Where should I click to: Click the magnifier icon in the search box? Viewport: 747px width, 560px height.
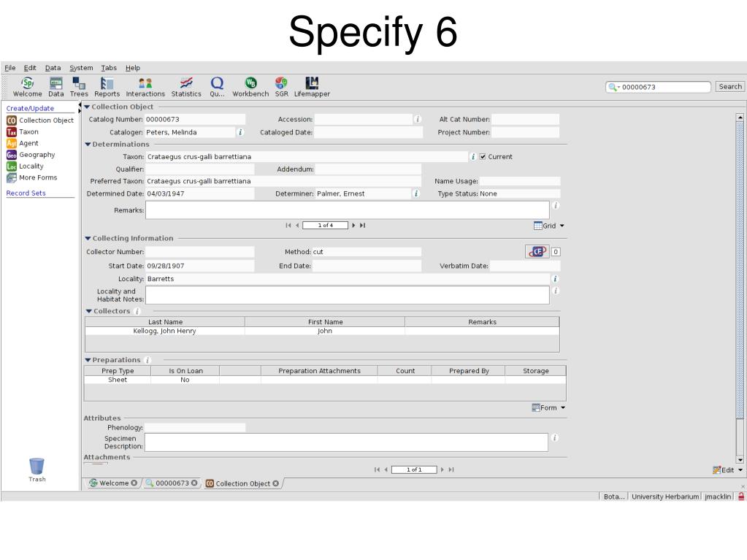coord(613,87)
